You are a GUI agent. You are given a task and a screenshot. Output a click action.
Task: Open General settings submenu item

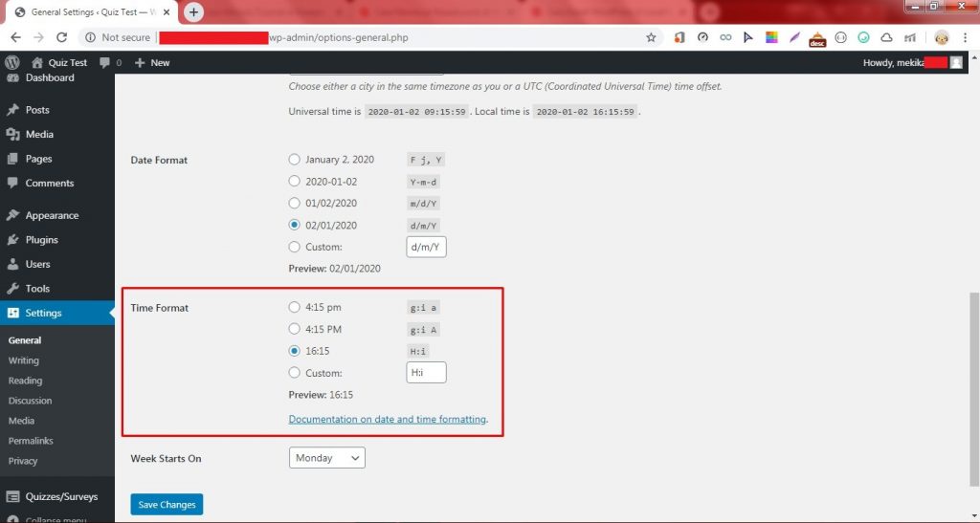[x=24, y=340]
